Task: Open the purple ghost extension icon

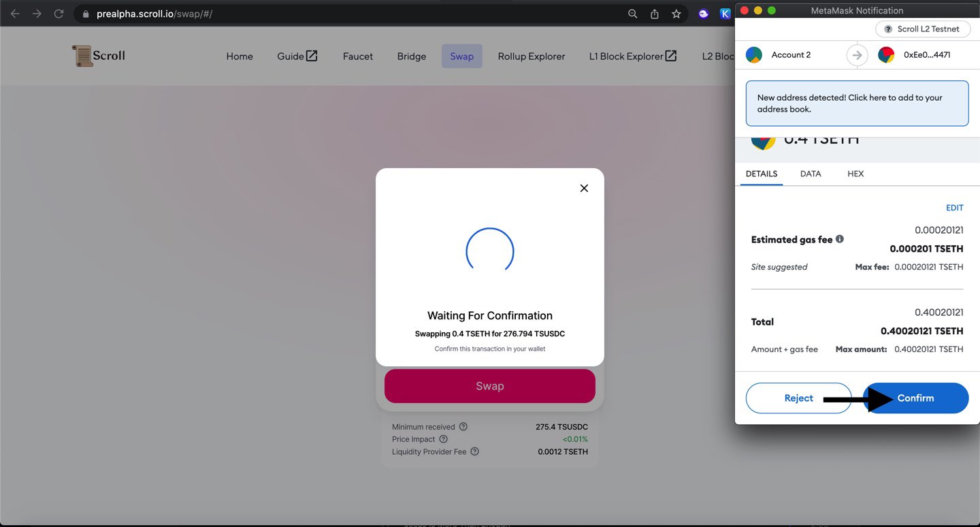Action: (x=704, y=14)
